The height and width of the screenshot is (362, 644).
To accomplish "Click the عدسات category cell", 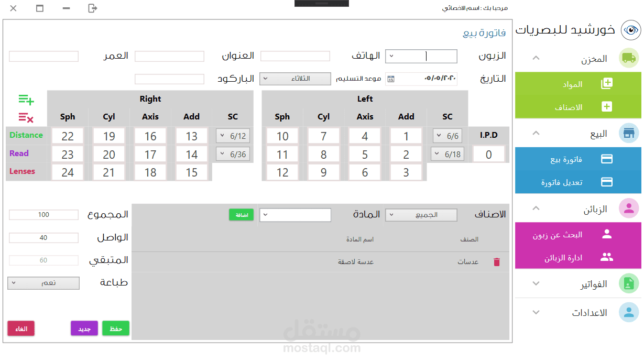I will coord(468,262).
